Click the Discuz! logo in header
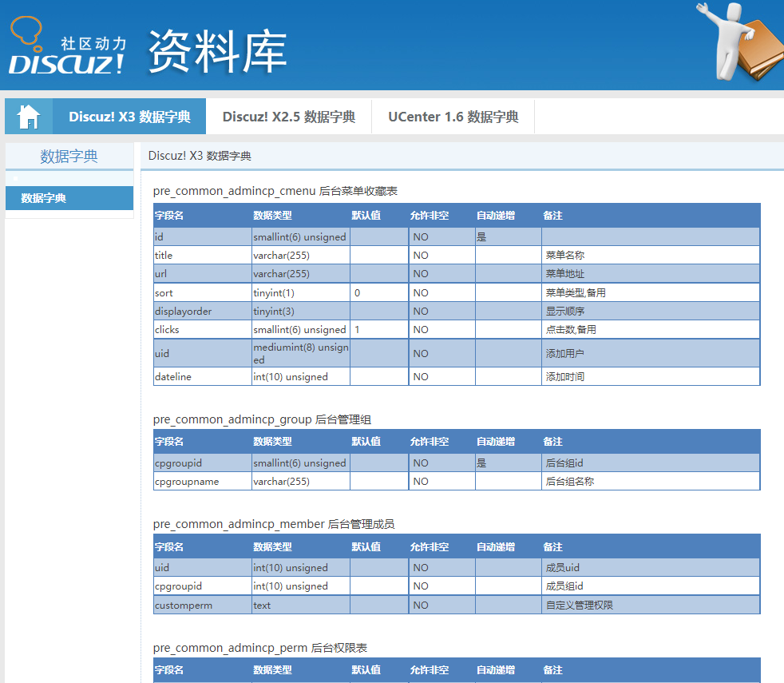Screen dimensions: 784x683 pos(68,46)
